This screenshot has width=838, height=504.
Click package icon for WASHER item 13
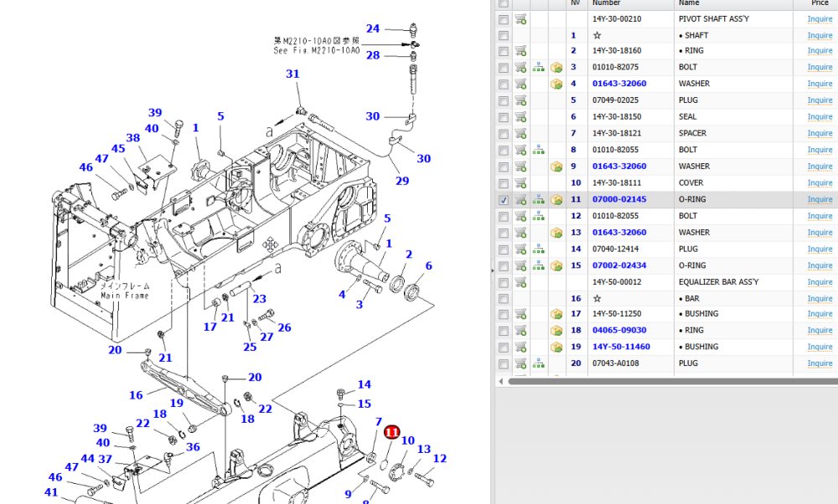point(556,233)
